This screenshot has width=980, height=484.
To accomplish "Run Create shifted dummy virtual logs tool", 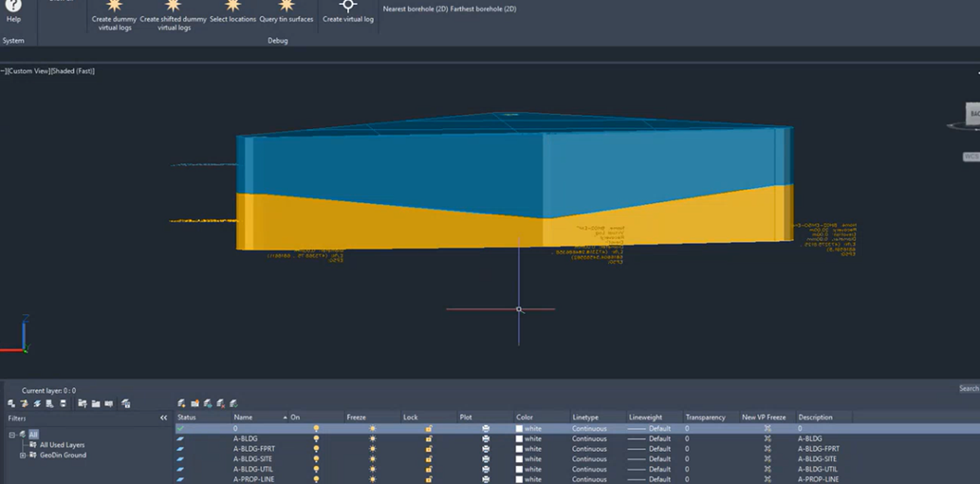I will point(173,8).
